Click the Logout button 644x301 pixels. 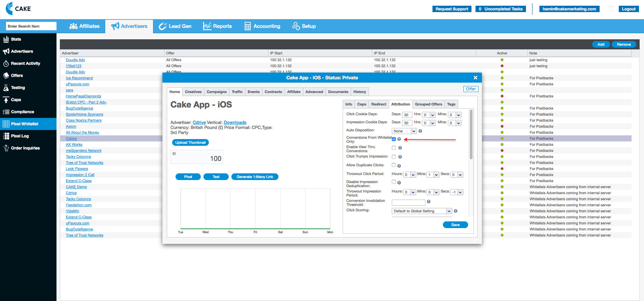click(629, 9)
